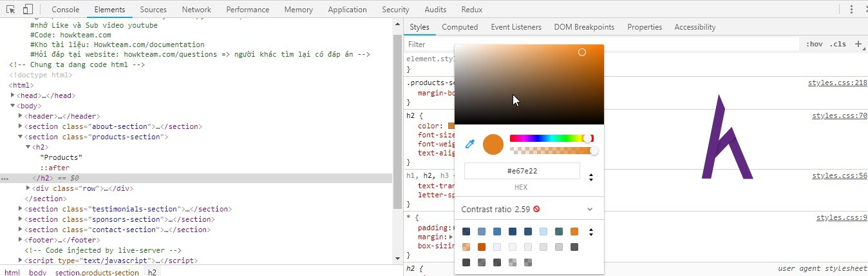
Task: Toggle the .cls class editor
Action: (838, 44)
